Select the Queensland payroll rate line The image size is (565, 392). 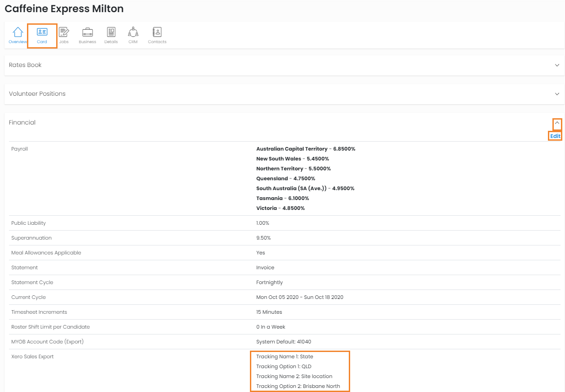285,178
